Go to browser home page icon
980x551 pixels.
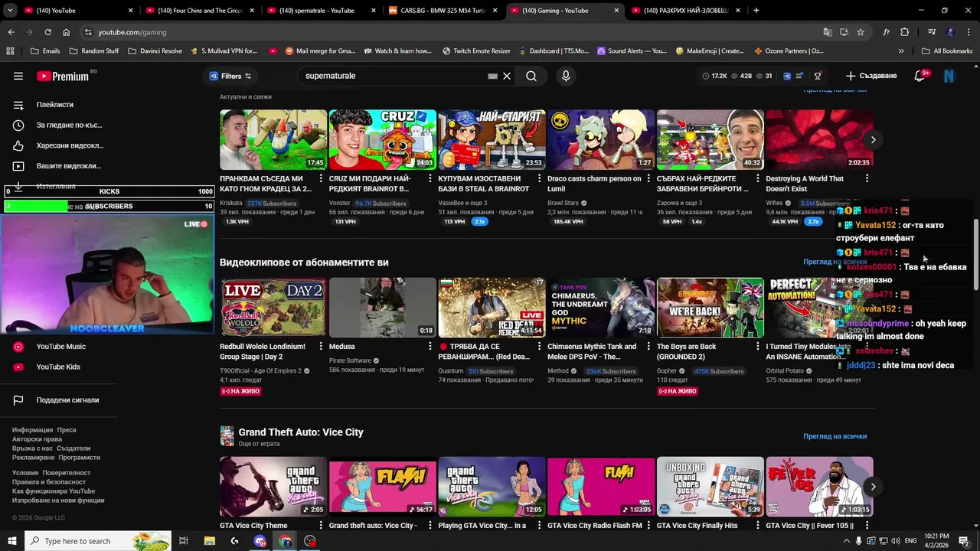tap(66, 32)
